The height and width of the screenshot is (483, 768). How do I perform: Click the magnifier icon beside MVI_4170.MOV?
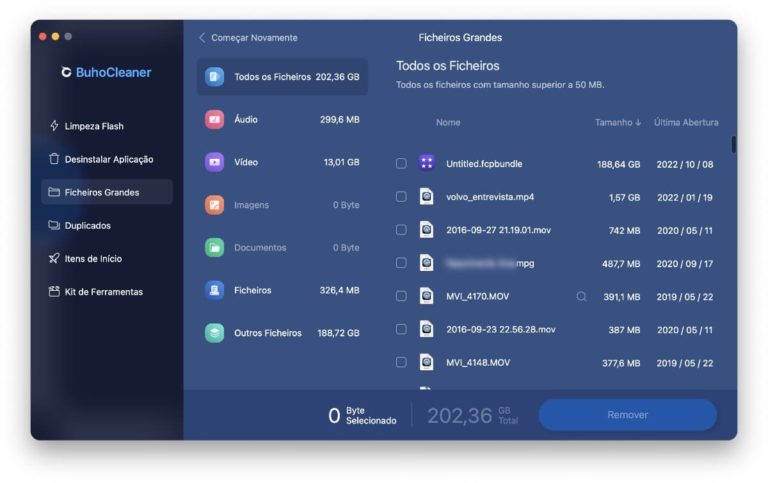(581, 296)
